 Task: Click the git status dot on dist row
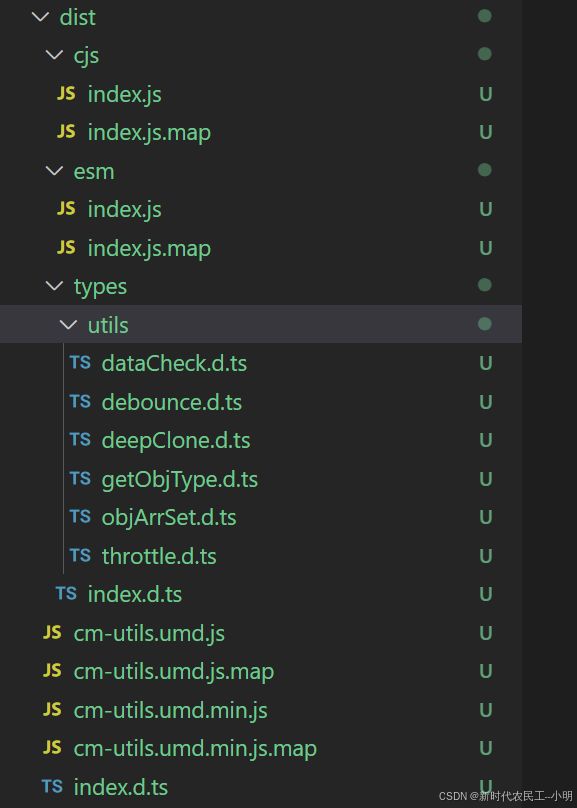484,16
